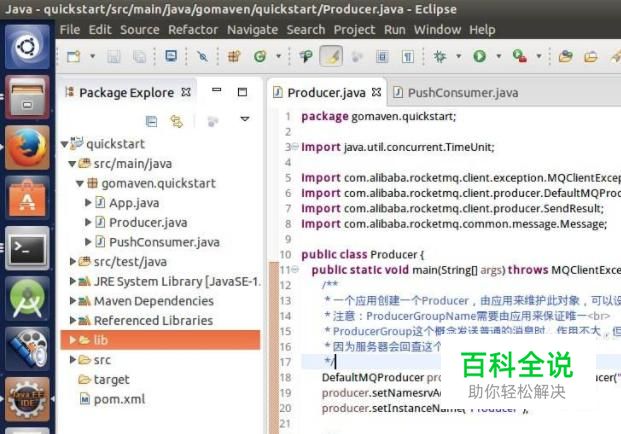
Task: Open Android Studio from the launcher
Action: (x=27, y=299)
